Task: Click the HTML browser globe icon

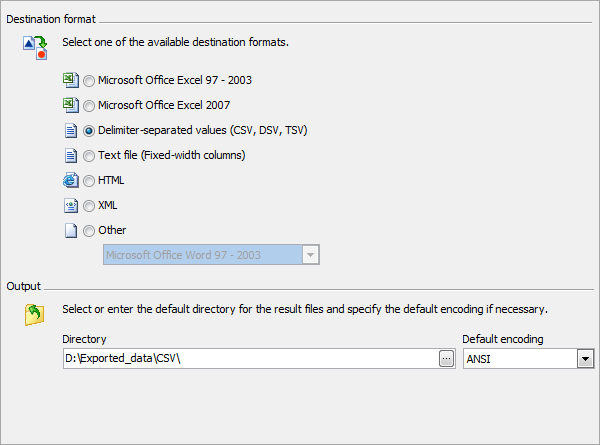Action: coord(70,180)
